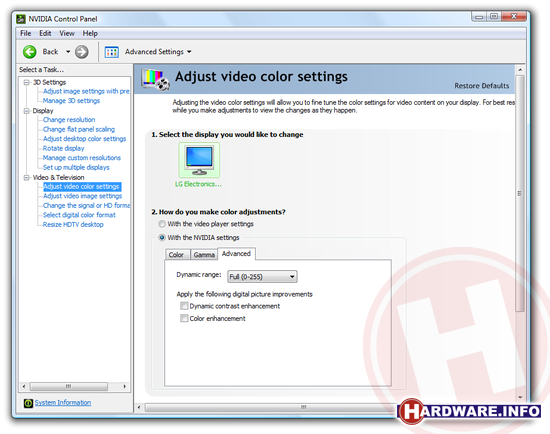Enable Color enhancement checkbox
This screenshot has height=434, width=550.
[x=184, y=318]
